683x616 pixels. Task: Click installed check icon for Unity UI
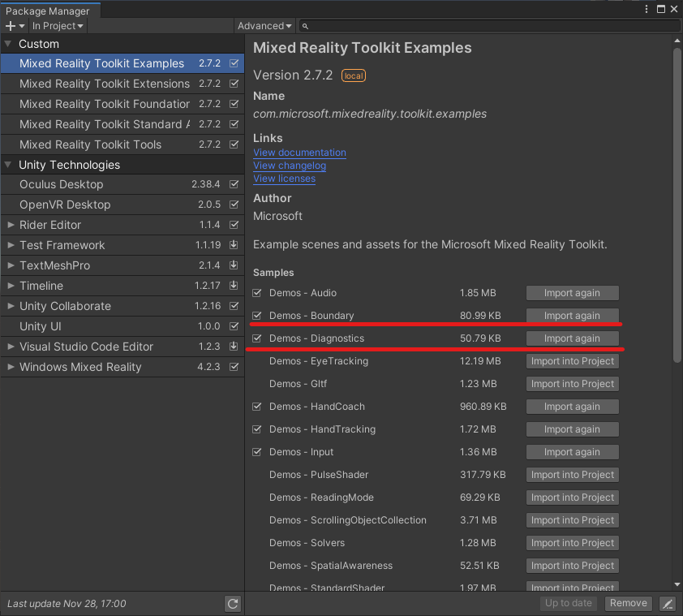tap(234, 326)
